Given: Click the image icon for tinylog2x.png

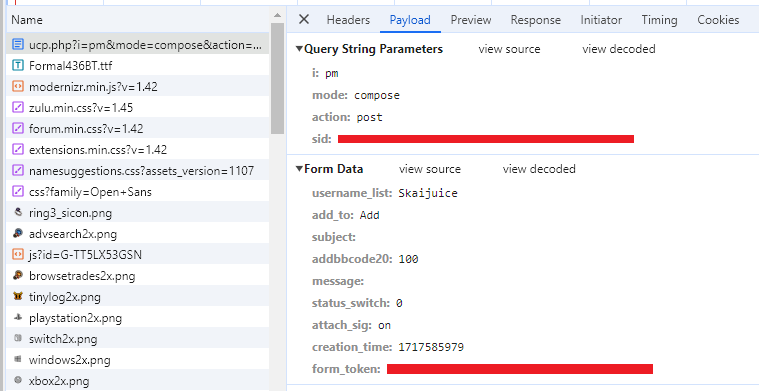Looking at the screenshot, I should pyautogui.click(x=18, y=297).
